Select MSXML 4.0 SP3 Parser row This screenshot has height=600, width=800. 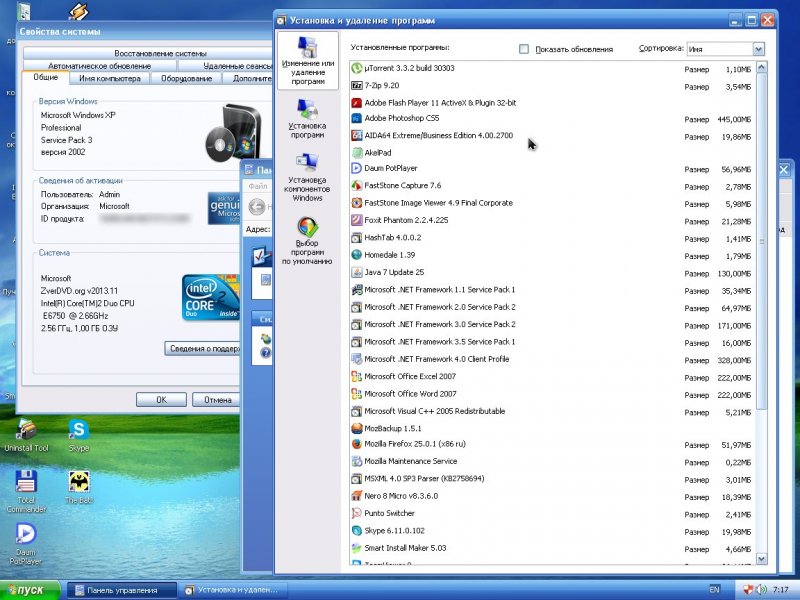[553, 479]
